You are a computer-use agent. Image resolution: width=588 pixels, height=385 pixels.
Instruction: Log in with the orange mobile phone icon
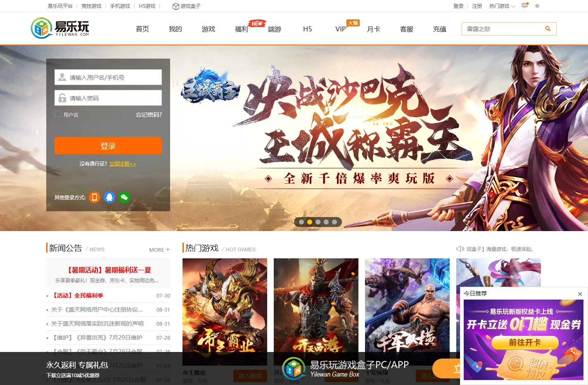pos(95,197)
